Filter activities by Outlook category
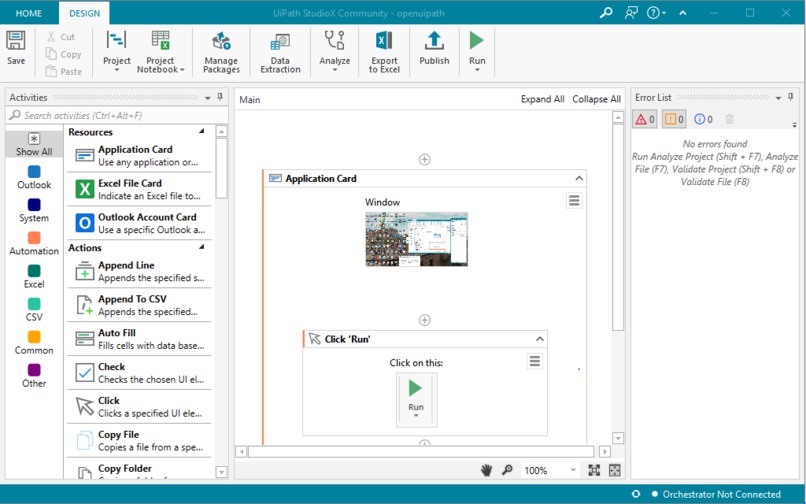The image size is (806, 504). tap(34, 177)
